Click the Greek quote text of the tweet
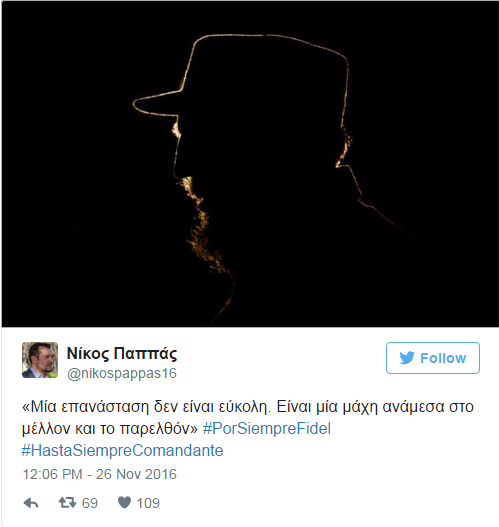The height and width of the screenshot is (527, 499). tap(248, 417)
